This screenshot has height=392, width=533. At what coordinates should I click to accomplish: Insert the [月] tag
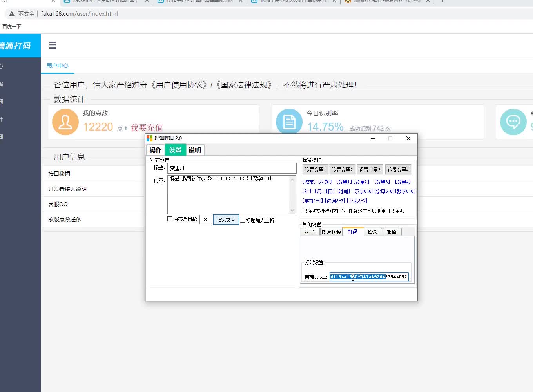319,191
